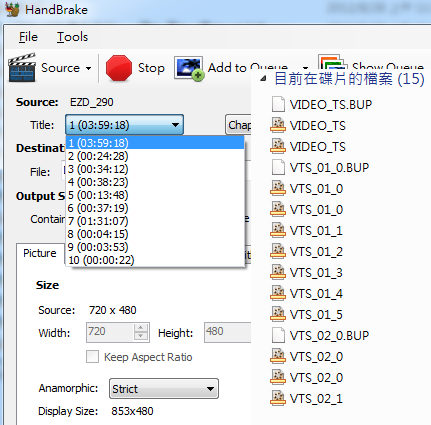Screen dimensions: 431x425
Task: Open the Anamorphic Strict dropdown
Action: coord(164,389)
